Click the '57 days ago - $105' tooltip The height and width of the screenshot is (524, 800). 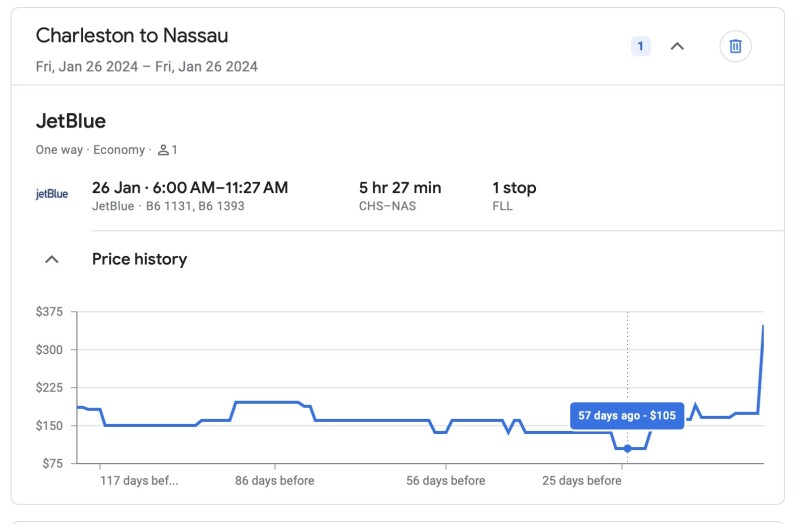pyautogui.click(x=627, y=416)
